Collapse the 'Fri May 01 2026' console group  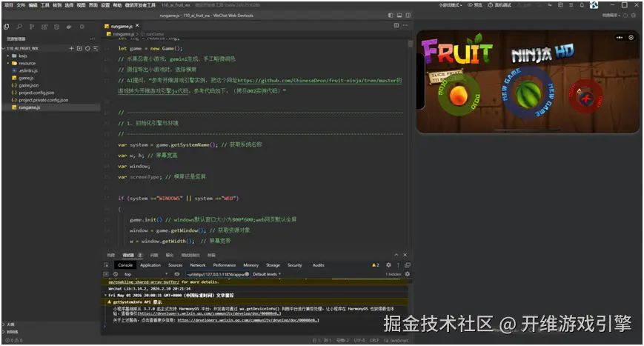tap(105, 296)
